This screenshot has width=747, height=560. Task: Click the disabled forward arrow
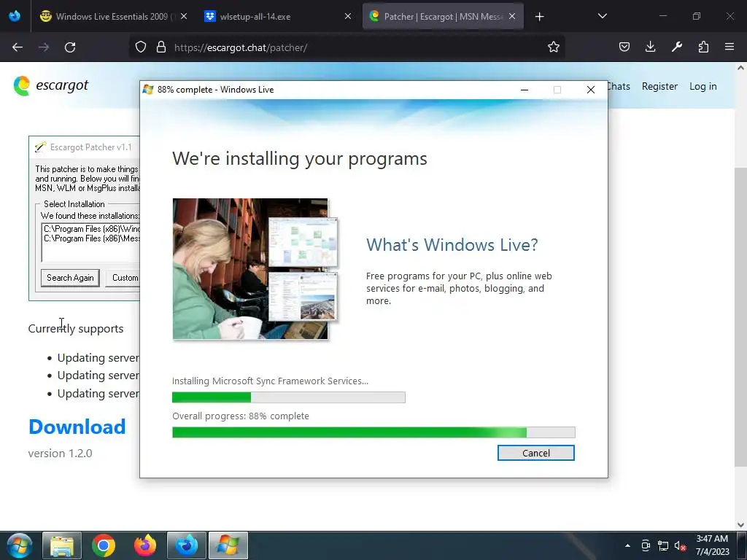coord(44,47)
